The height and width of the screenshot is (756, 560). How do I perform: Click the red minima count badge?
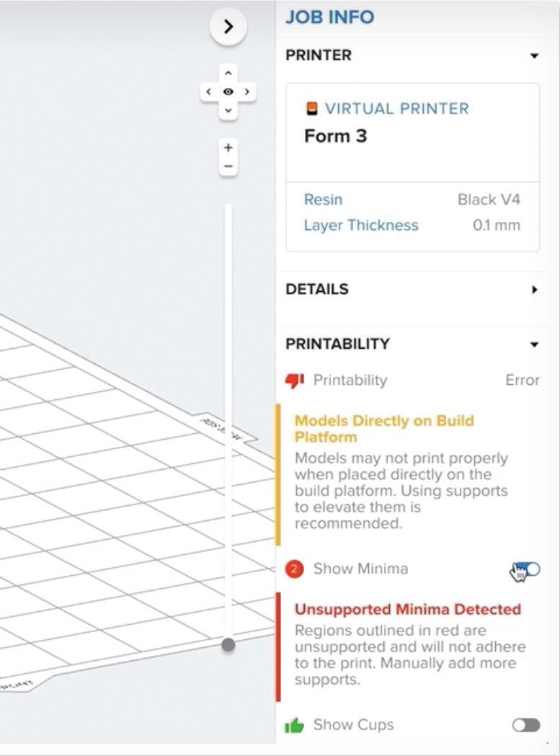click(x=294, y=569)
